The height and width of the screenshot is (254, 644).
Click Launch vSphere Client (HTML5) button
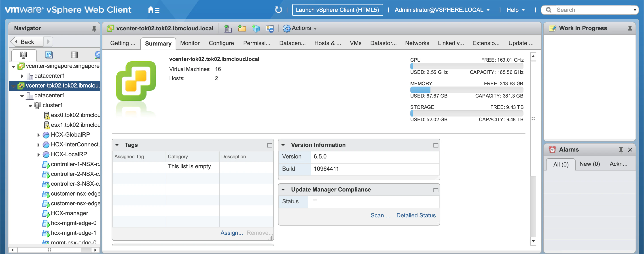(337, 10)
